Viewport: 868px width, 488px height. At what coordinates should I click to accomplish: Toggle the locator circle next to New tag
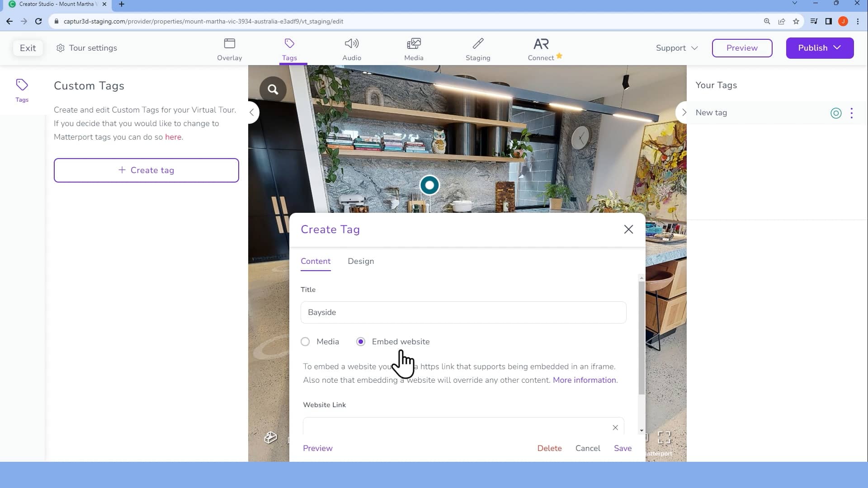pos(836,113)
